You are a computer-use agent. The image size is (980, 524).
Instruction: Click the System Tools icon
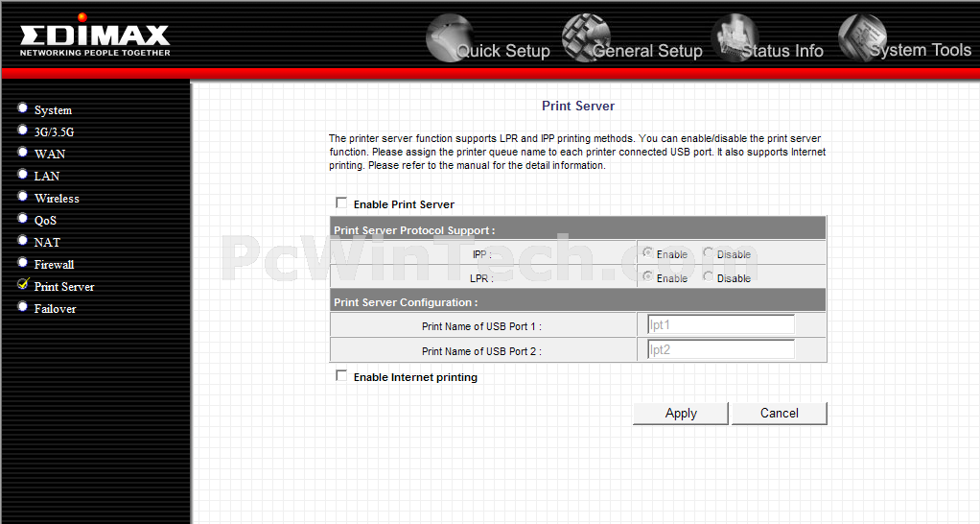pos(862,37)
